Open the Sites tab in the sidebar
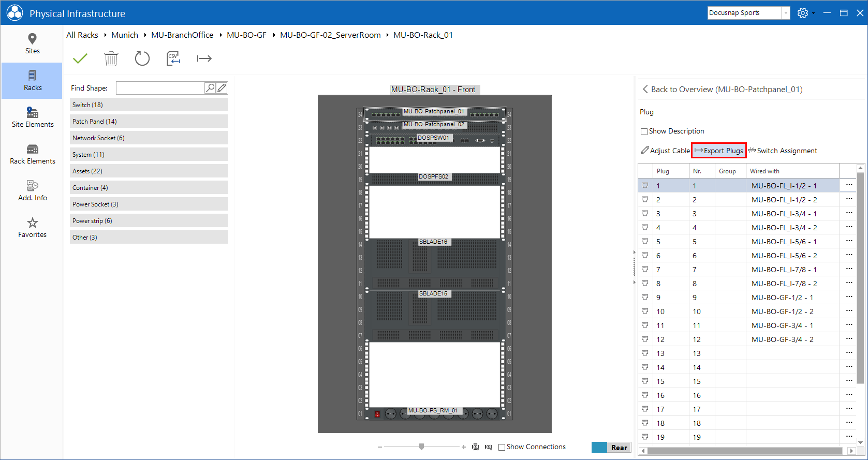Screen dimensions: 868x460 tap(33, 44)
